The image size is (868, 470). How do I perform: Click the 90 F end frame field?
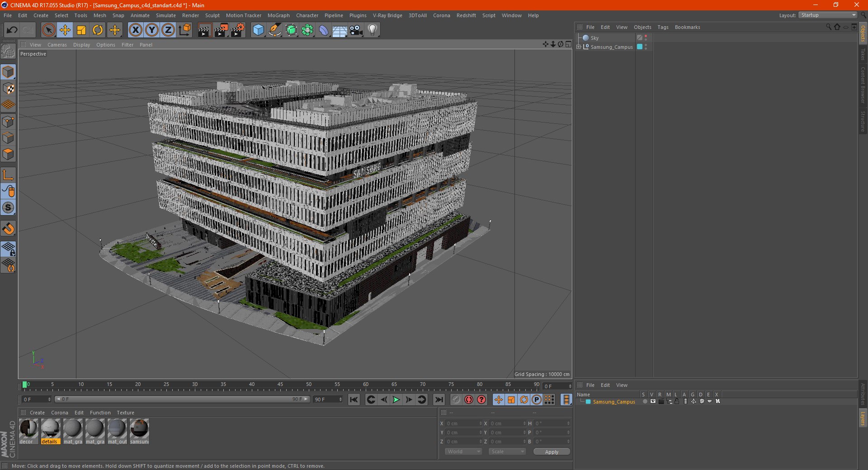coord(328,399)
